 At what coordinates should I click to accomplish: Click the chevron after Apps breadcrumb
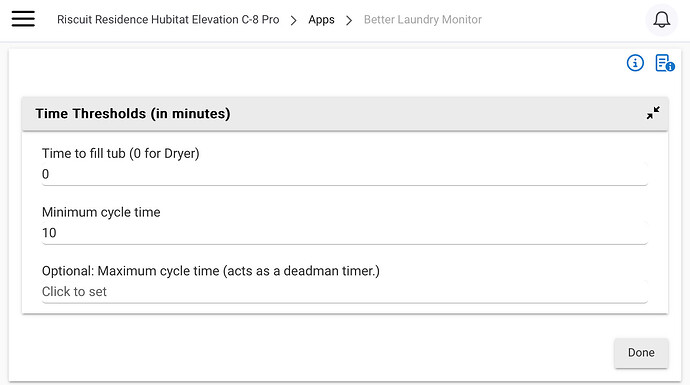349,21
